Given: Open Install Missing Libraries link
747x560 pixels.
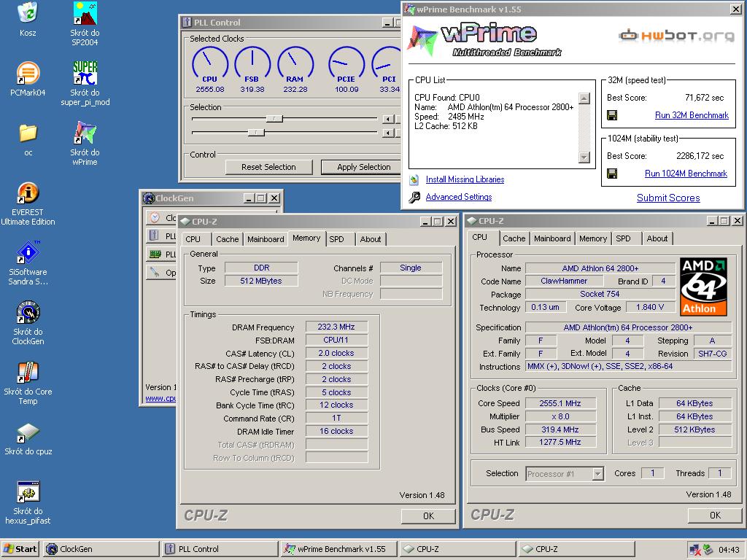Looking at the screenshot, I should (x=465, y=179).
